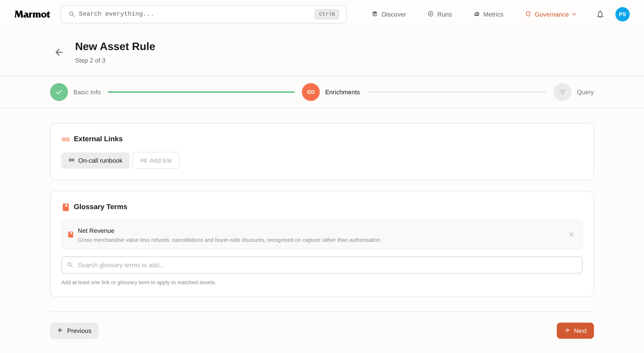Focus the Search everything field
Image resolution: width=644 pixels, height=353 pixels.
coord(203,14)
